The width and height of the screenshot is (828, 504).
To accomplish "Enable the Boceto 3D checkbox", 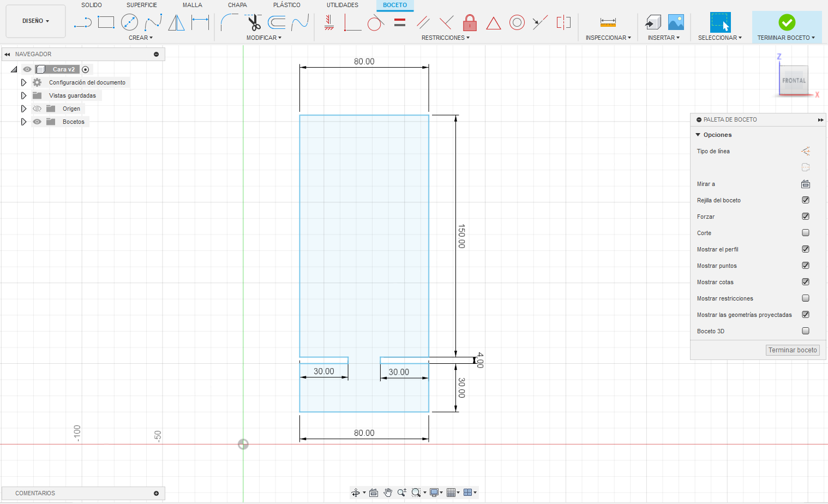I will 806,331.
